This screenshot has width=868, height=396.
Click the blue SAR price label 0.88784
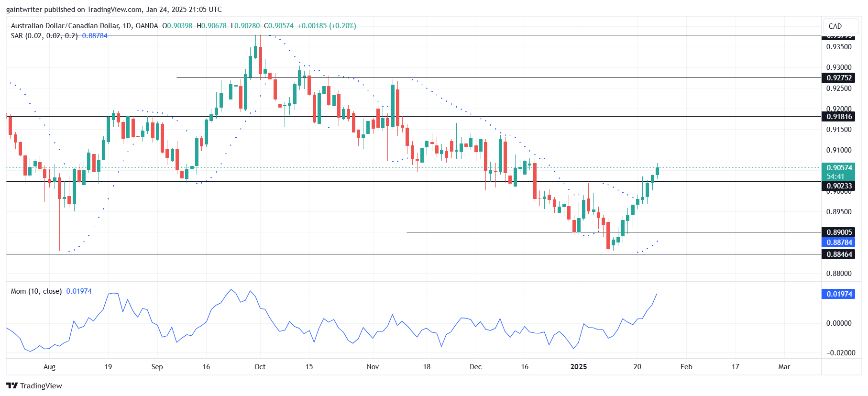coord(839,242)
